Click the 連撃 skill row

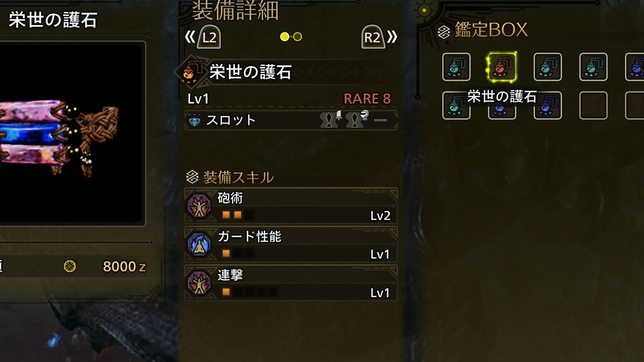[291, 283]
